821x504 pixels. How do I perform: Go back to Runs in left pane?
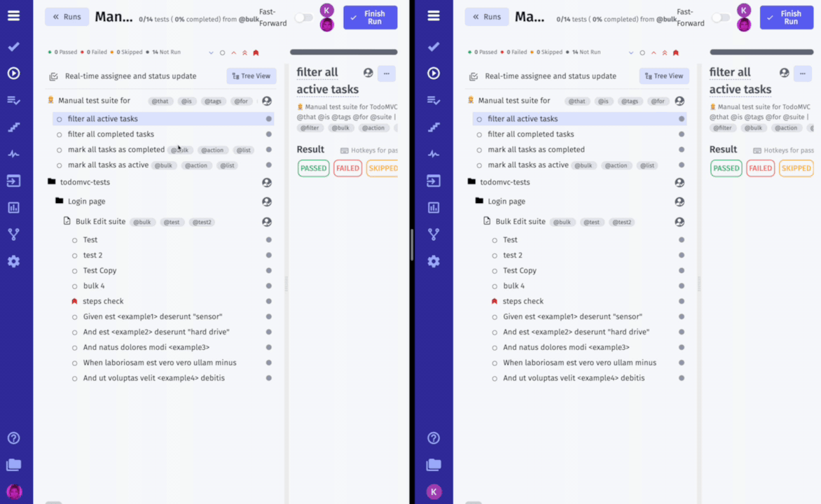point(67,17)
